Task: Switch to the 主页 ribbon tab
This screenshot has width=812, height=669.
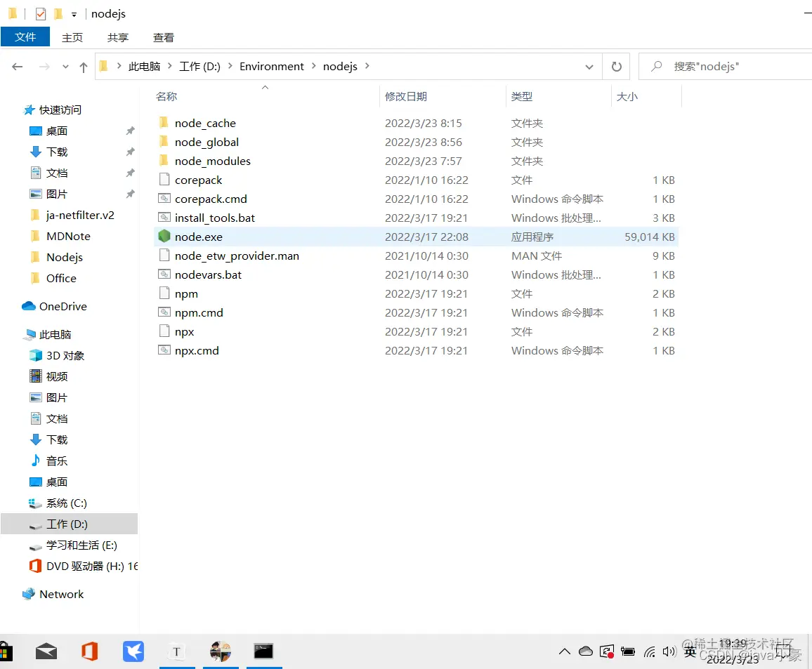Action: click(x=72, y=37)
